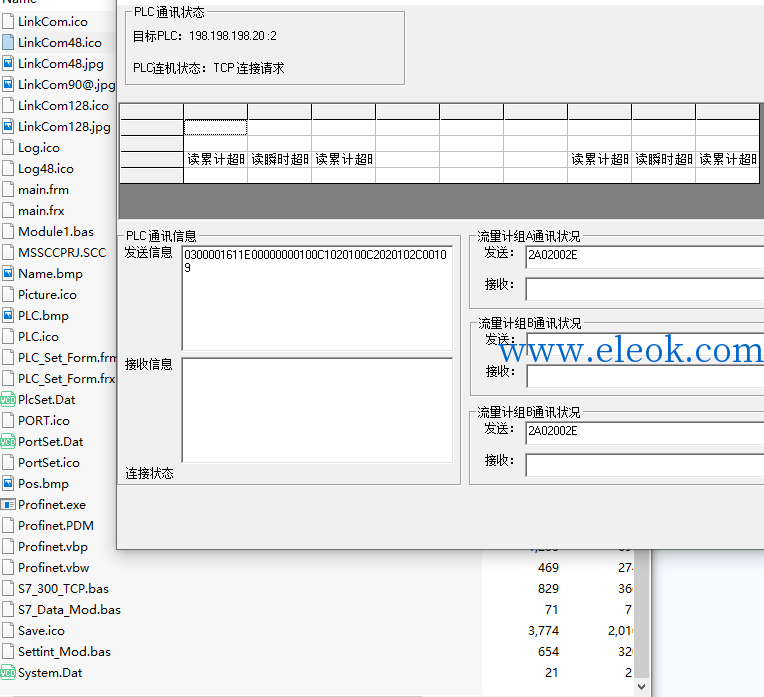Click the 目标PLC address 198.198.198.20 :2 text

[232, 36]
